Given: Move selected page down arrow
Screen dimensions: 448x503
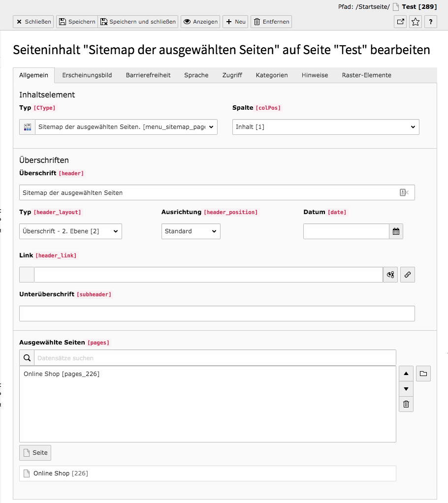Looking at the screenshot, I should 406,389.
